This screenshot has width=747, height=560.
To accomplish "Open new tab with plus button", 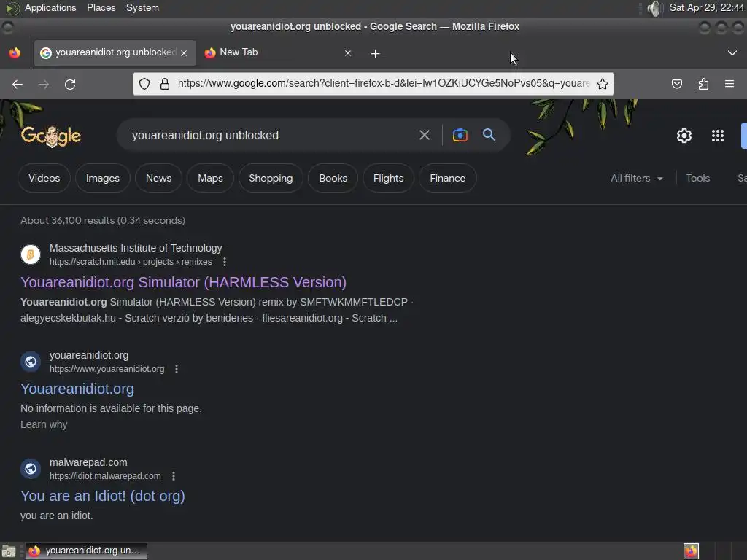I will click(376, 54).
